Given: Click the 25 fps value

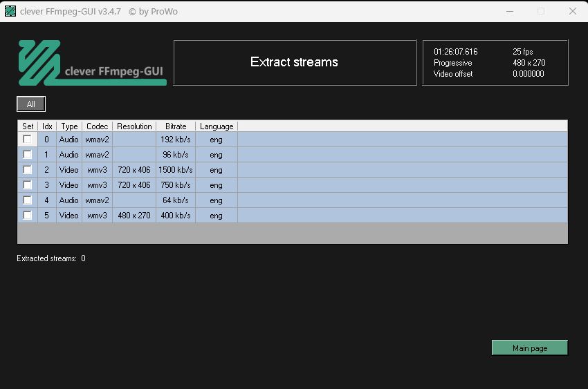Looking at the screenshot, I should click(x=523, y=52).
